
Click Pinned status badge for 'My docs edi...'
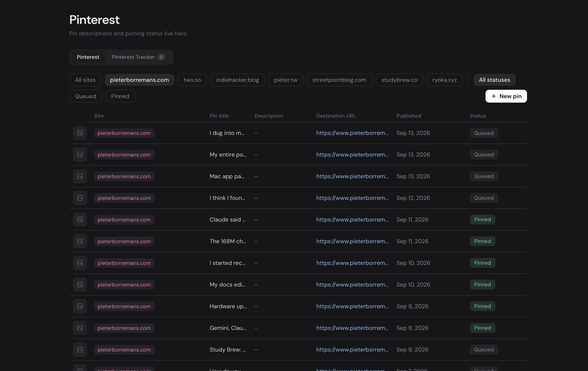(x=482, y=285)
